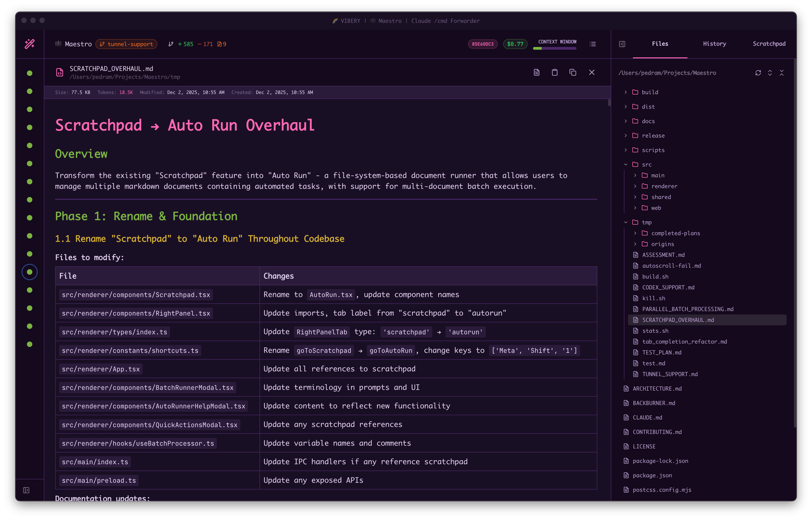Expand the main subfolder chevron
The height and width of the screenshot is (520, 812).
tap(635, 175)
